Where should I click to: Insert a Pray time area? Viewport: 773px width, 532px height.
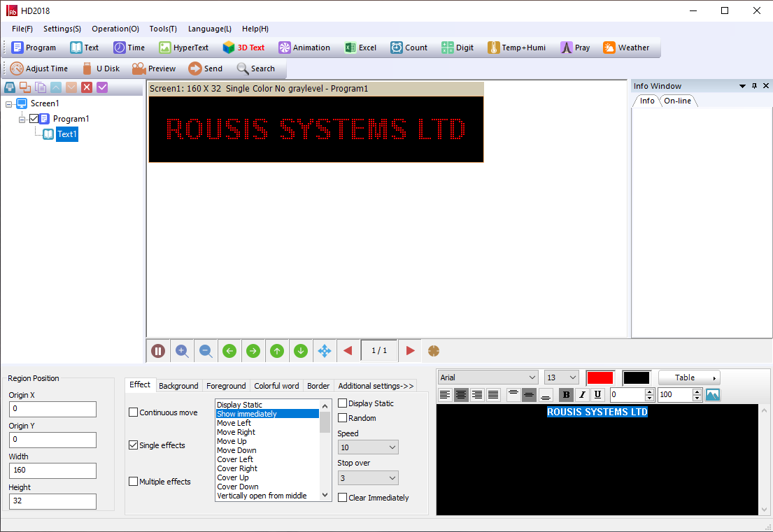(575, 48)
